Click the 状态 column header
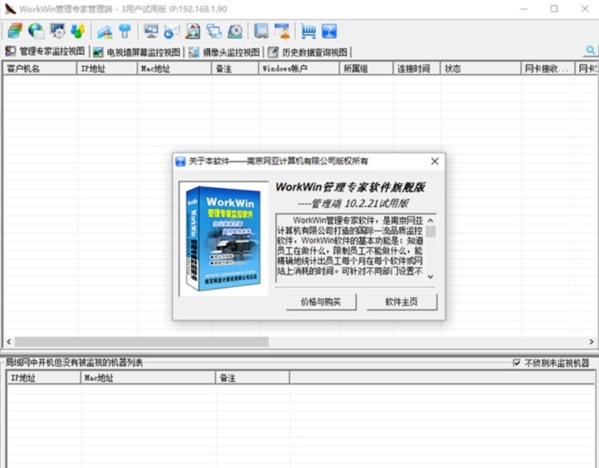This screenshot has height=468, width=599. pyautogui.click(x=481, y=69)
